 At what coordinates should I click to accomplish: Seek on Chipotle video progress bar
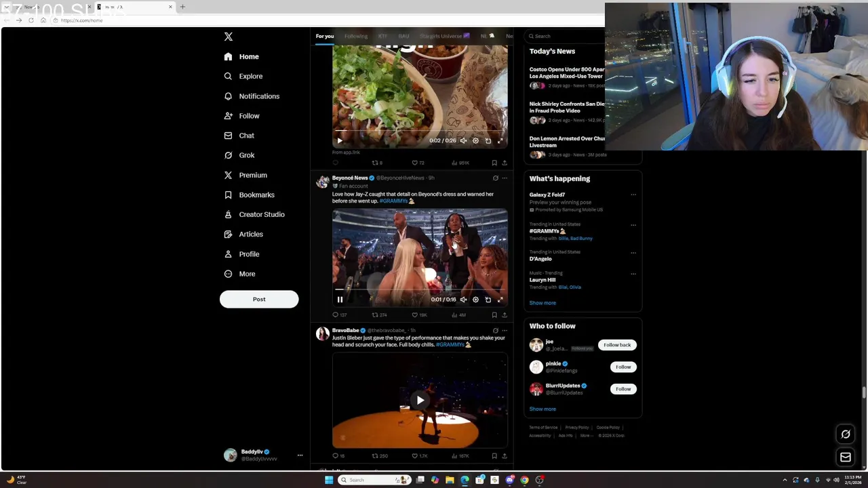(420, 131)
